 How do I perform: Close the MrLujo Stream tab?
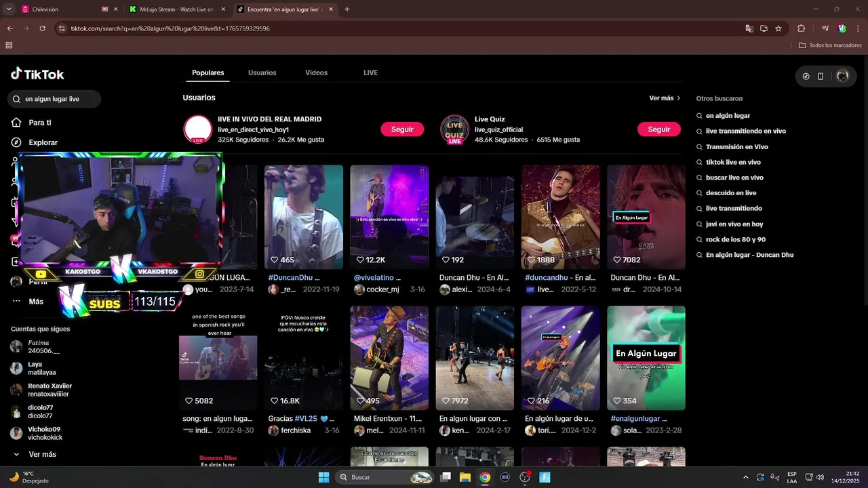click(223, 9)
